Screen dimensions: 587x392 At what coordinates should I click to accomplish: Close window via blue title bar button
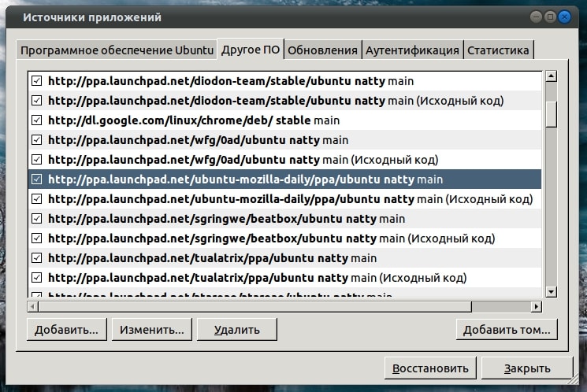(564, 17)
